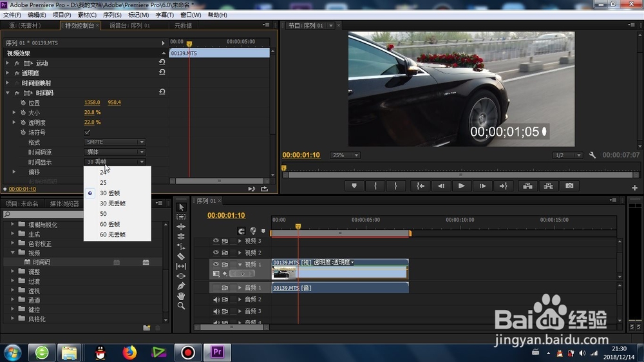Open the Format (格式) SMPTE dropdown

coord(115,142)
